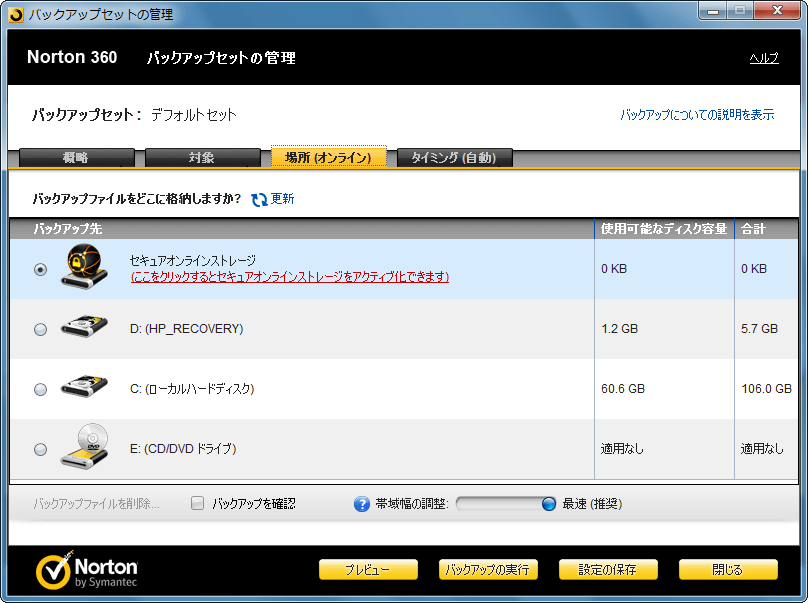Click the バックアップの実行 button

click(x=488, y=570)
